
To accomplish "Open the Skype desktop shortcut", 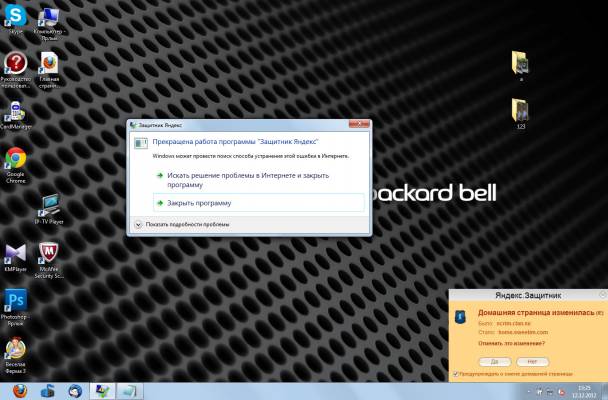I will 16,18.
